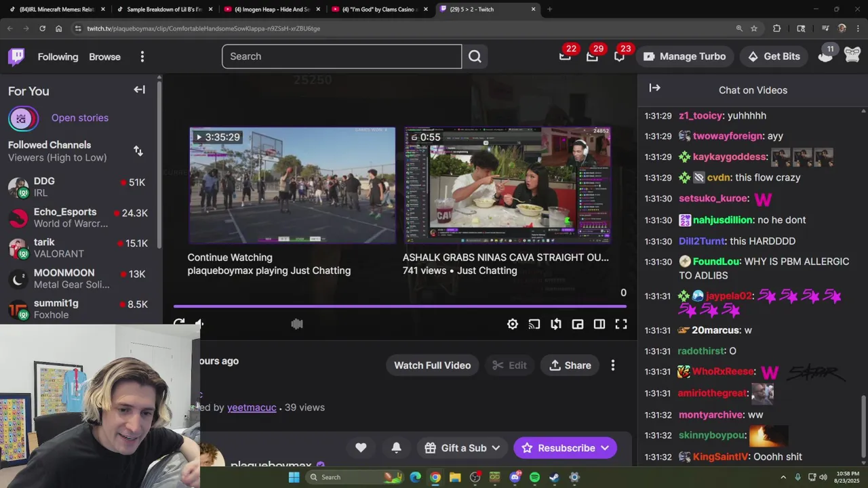868x488 pixels.
Task: Open the user avatar menu
Action: (x=852, y=56)
